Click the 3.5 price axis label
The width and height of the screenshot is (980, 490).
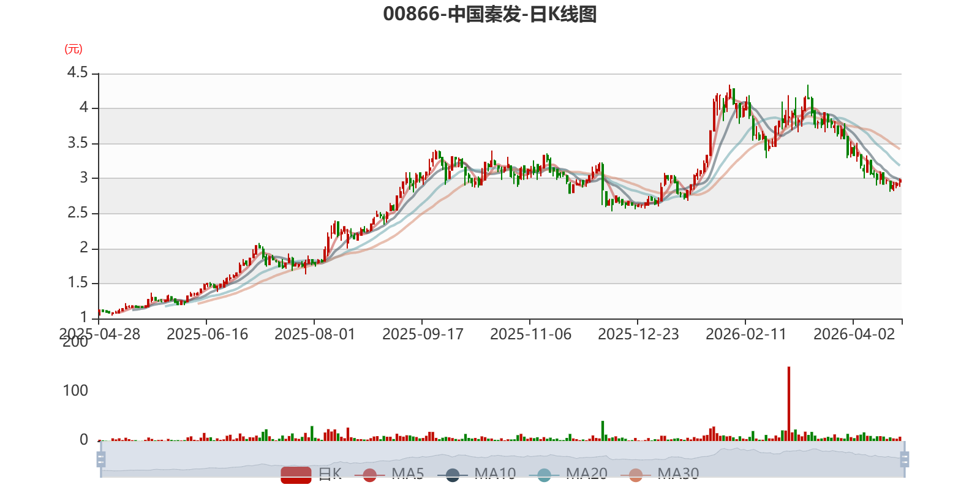(78, 143)
